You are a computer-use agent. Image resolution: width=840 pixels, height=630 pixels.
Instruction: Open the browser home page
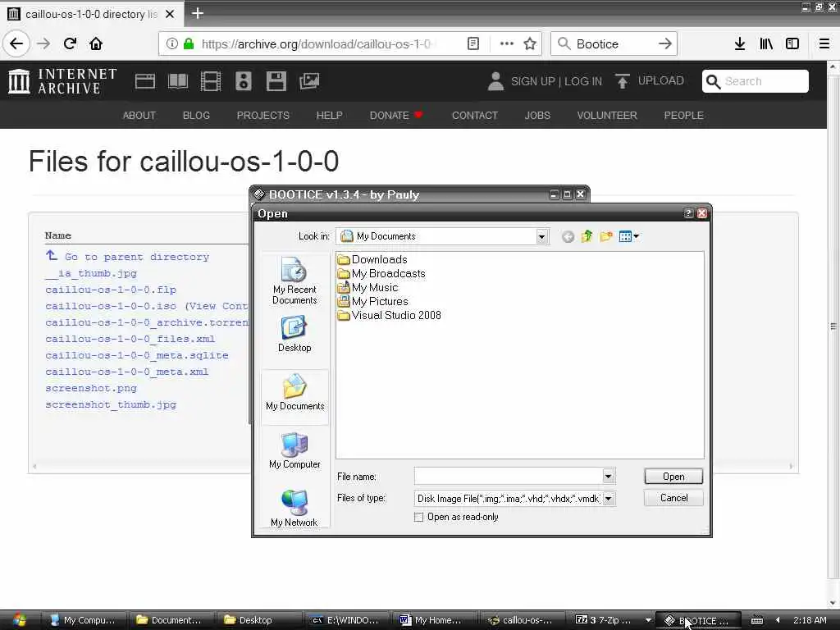coord(96,44)
